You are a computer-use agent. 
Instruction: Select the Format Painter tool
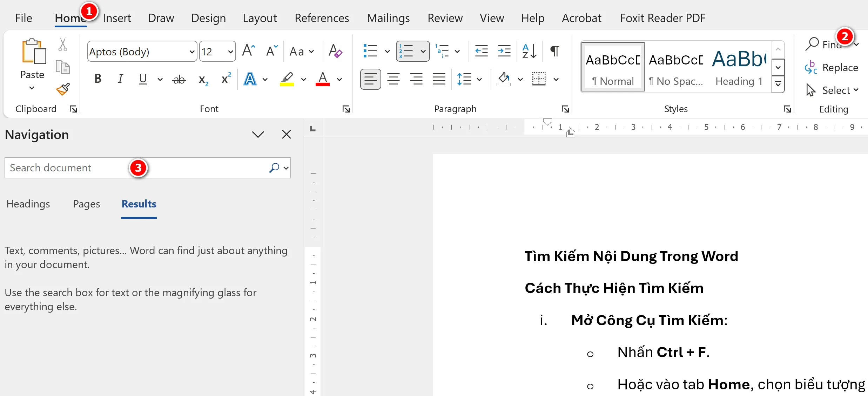coord(62,89)
